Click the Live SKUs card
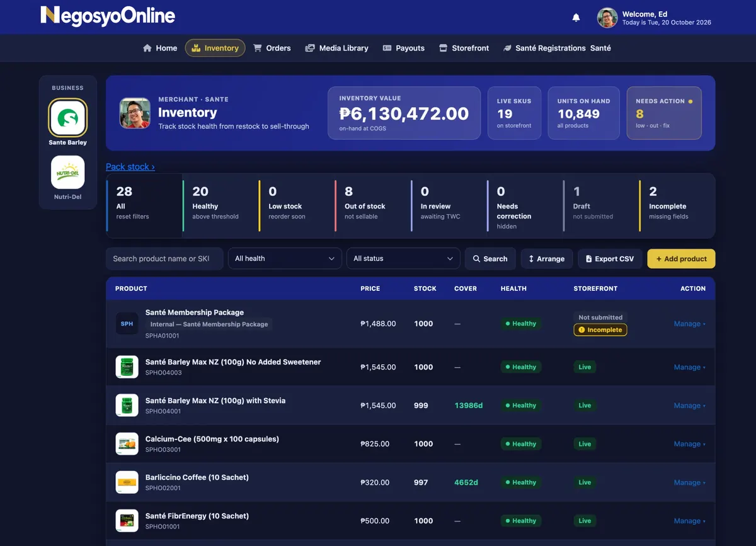This screenshot has width=756, height=546. (x=514, y=113)
